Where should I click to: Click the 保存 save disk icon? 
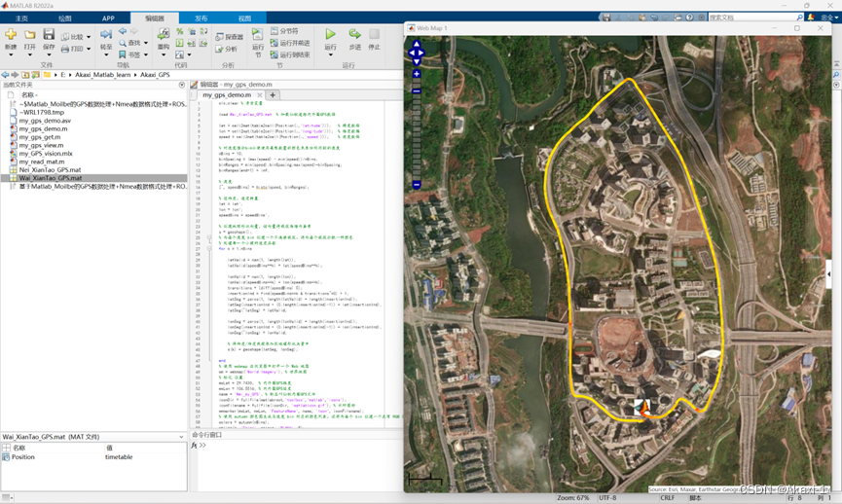tap(49, 34)
